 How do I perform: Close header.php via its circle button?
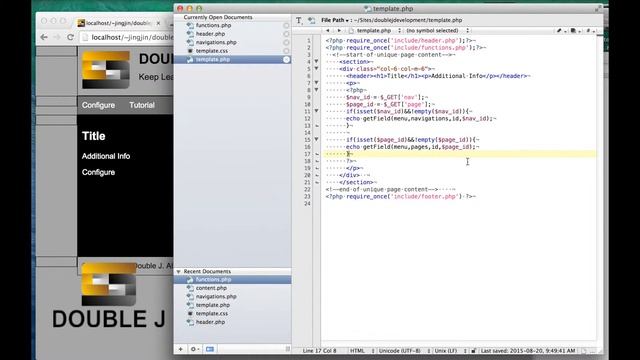click(286, 34)
